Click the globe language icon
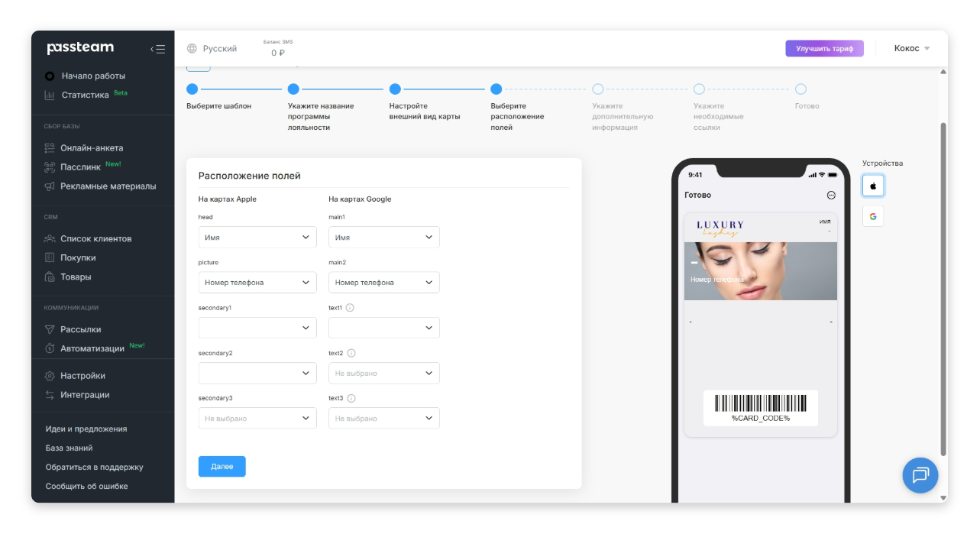 192,49
